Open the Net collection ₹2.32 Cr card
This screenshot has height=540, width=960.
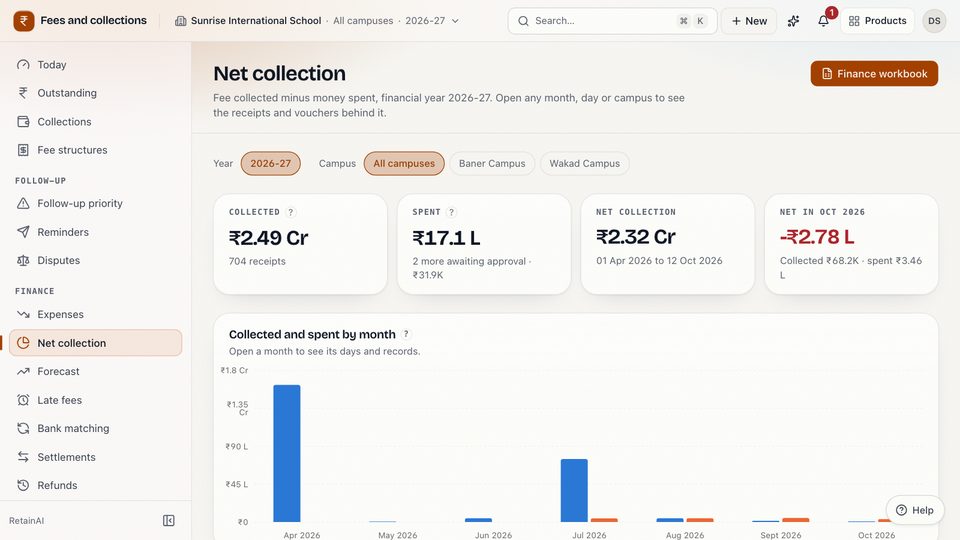point(667,244)
